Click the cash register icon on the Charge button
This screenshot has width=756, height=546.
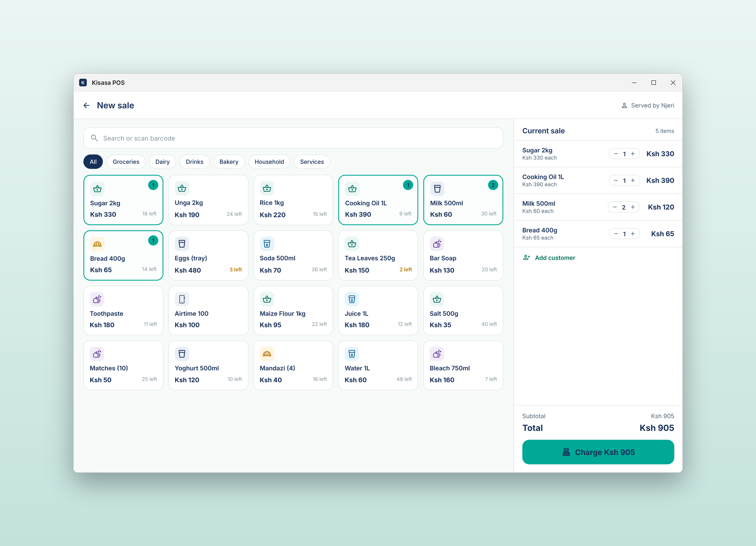566,452
